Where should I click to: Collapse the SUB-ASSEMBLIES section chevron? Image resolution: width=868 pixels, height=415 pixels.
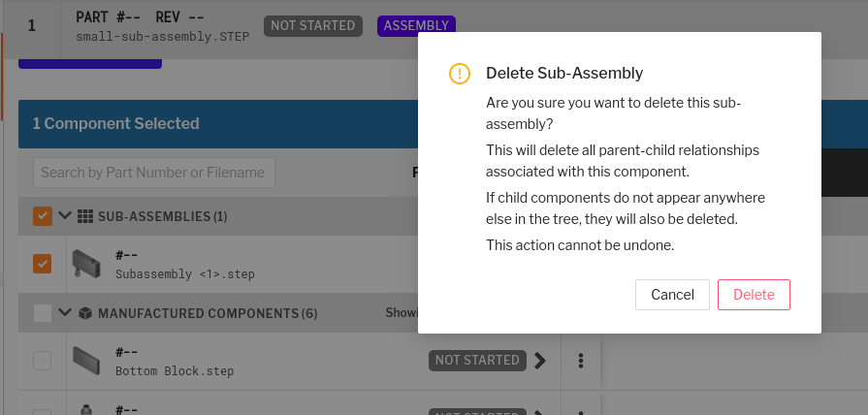(x=65, y=216)
